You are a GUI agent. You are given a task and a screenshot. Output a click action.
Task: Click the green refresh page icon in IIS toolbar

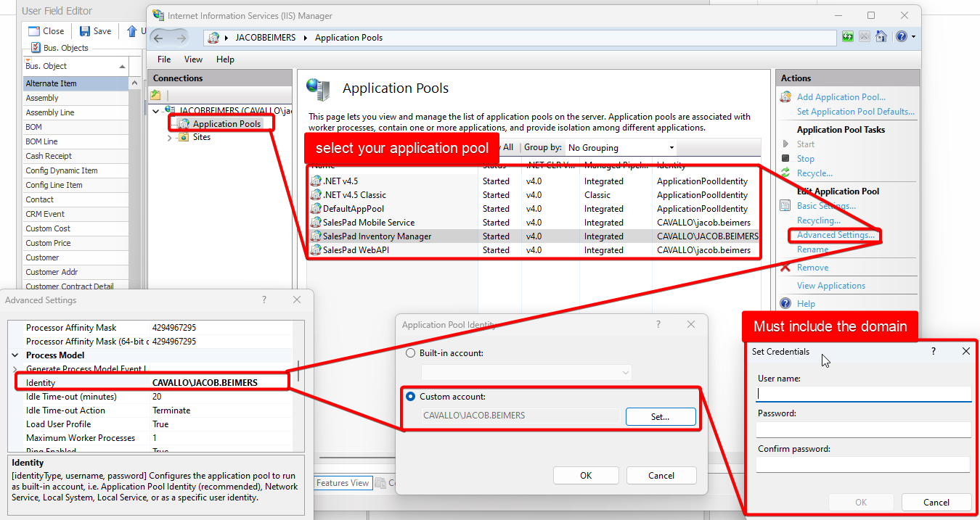tap(848, 36)
